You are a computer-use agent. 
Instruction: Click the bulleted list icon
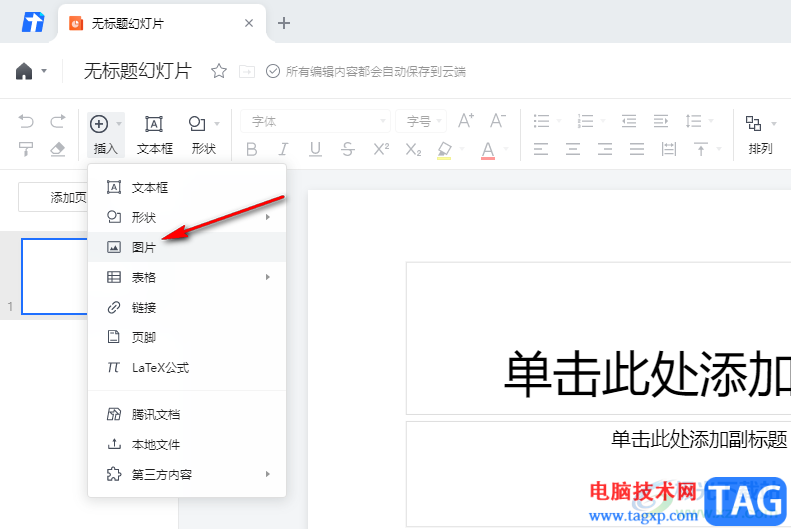point(541,121)
